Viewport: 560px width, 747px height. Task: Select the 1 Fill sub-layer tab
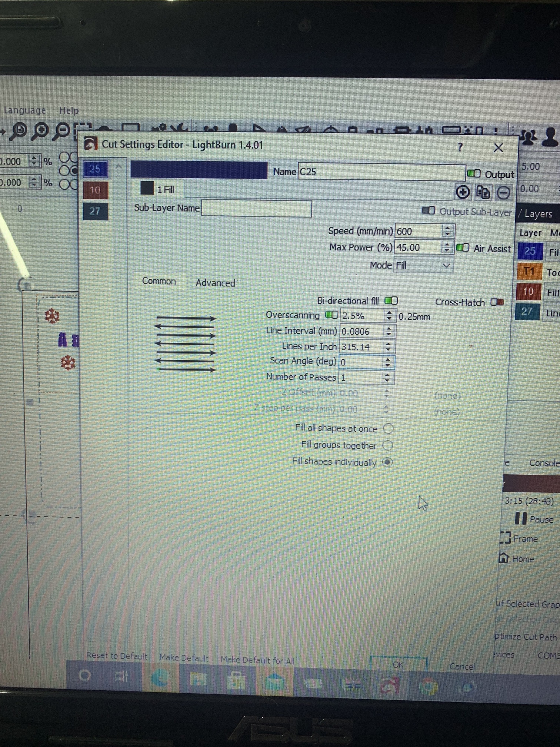157,189
